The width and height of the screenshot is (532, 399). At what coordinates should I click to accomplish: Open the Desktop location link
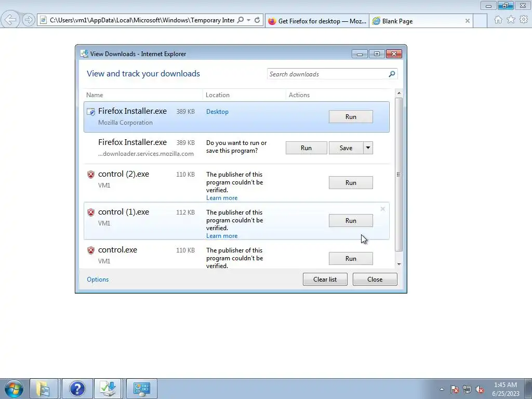pos(217,112)
